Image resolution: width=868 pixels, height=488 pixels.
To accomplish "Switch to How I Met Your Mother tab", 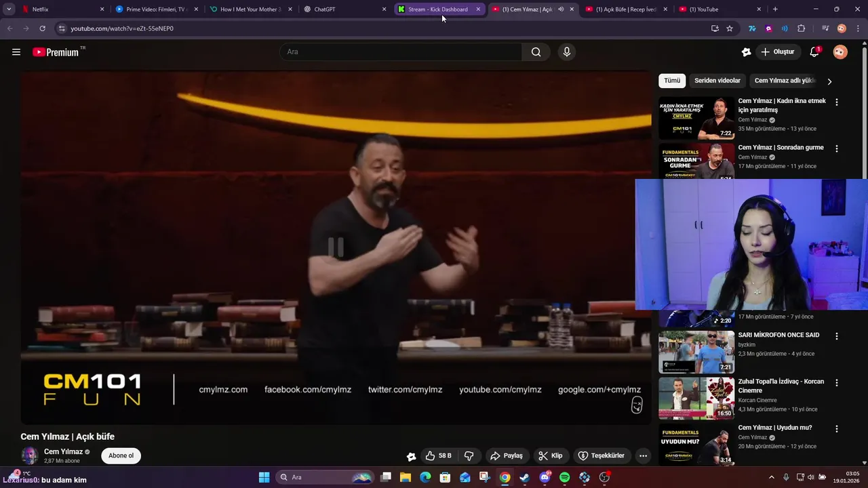I will (250, 9).
